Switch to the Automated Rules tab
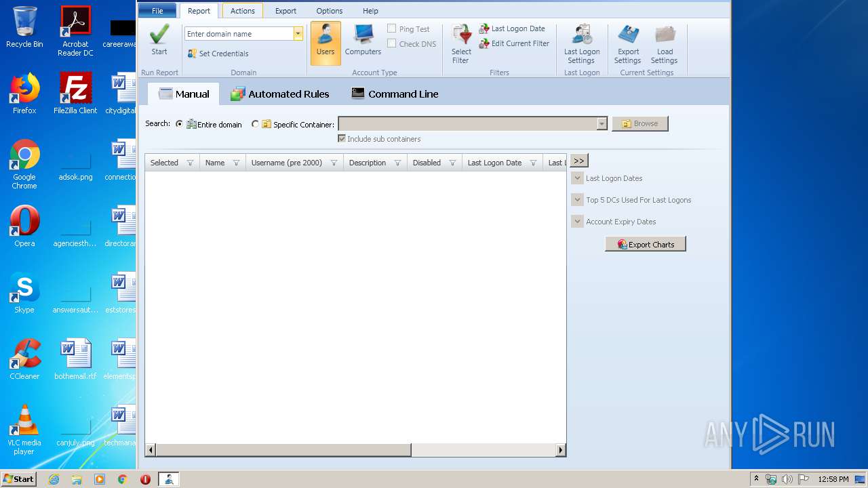Image resolution: width=868 pixels, height=488 pixels. coord(279,94)
